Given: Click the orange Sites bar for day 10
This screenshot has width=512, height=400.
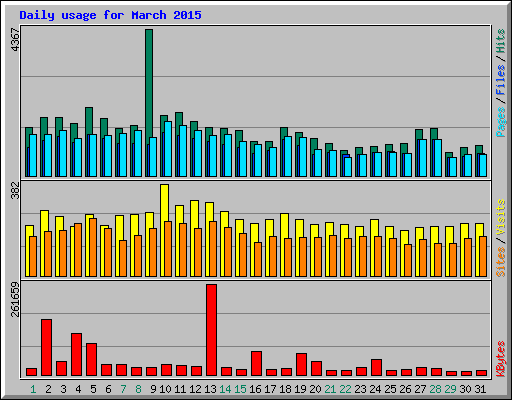Looking at the screenshot, I should point(168,249).
